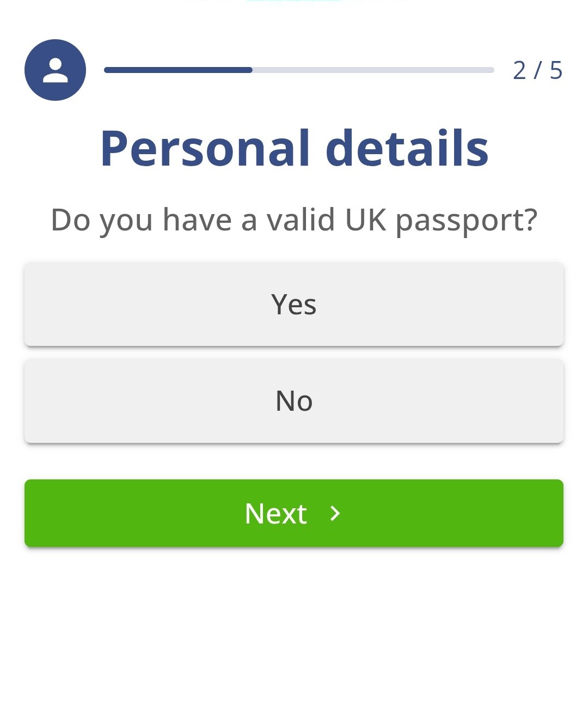Click the dark blue progress indicator segment
The height and width of the screenshot is (712, 588).
[x=178, y=70]
